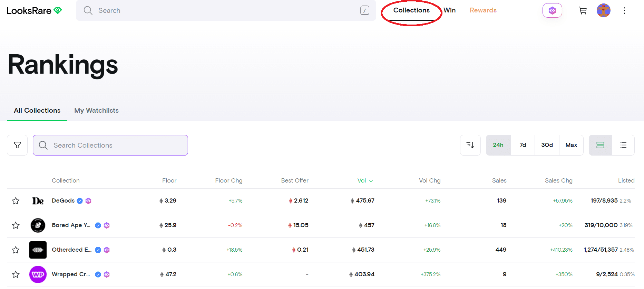
Task: Click the Collection column header
Action: tap(66, 180)
